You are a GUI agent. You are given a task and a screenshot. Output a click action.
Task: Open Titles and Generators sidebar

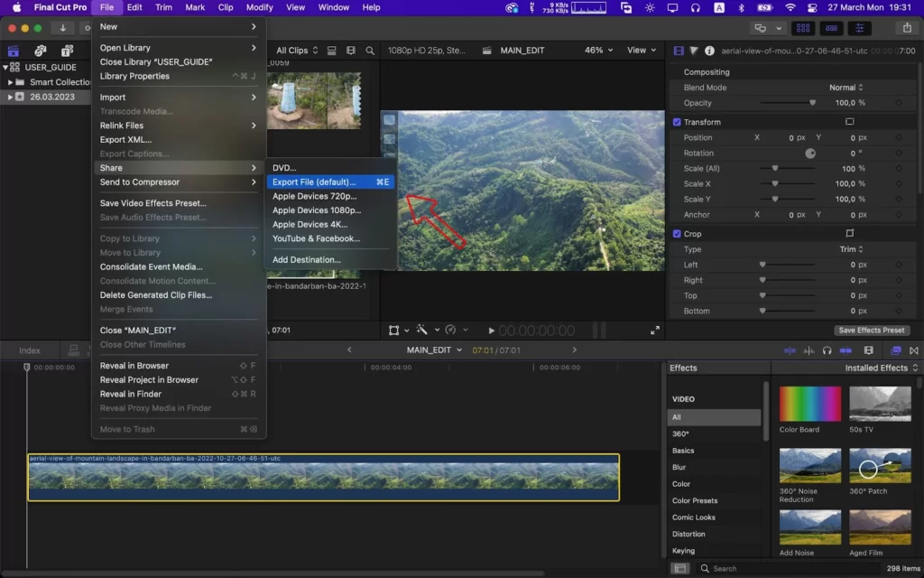67,51
